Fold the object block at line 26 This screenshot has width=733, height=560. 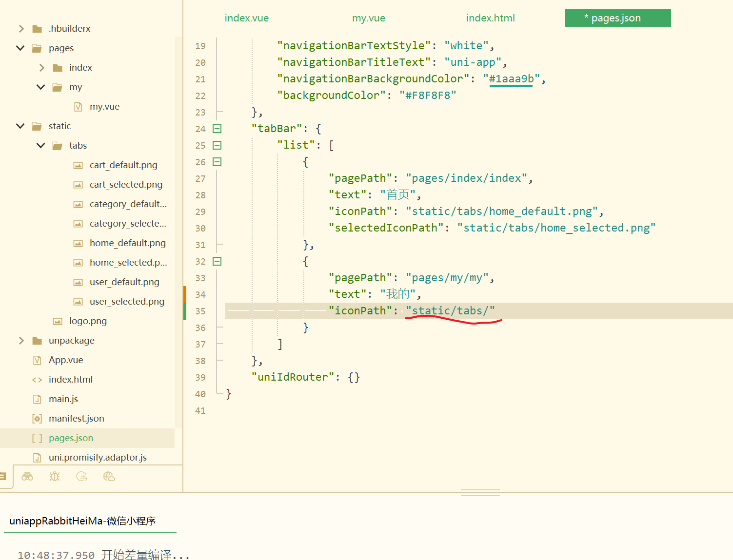click(217, 162)
